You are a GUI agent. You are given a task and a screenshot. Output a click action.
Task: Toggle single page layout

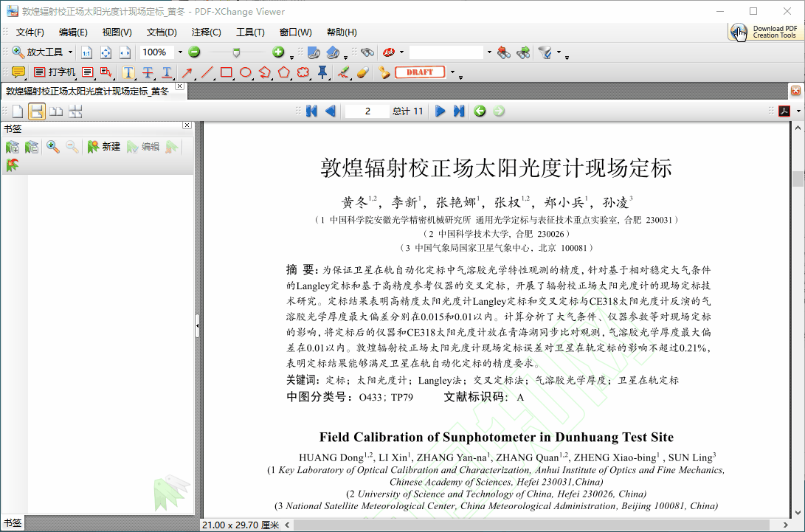18,111
